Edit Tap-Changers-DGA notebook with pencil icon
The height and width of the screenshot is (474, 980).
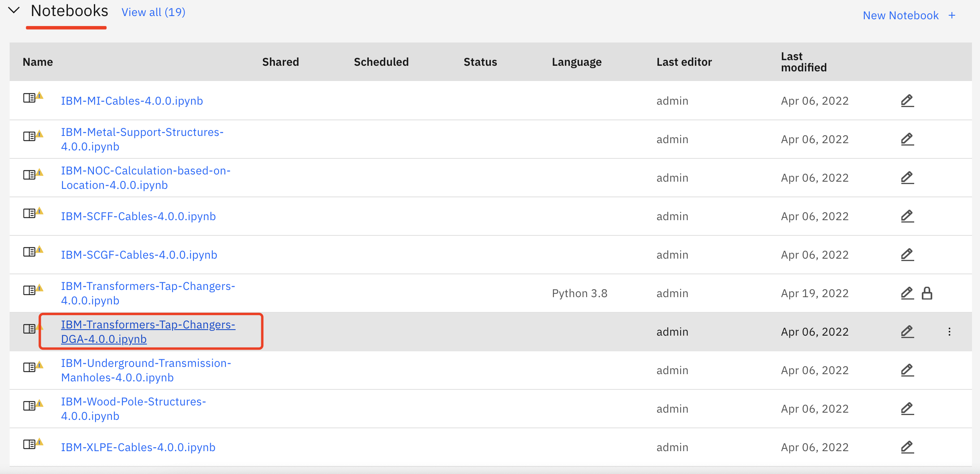tap(907, 332)
